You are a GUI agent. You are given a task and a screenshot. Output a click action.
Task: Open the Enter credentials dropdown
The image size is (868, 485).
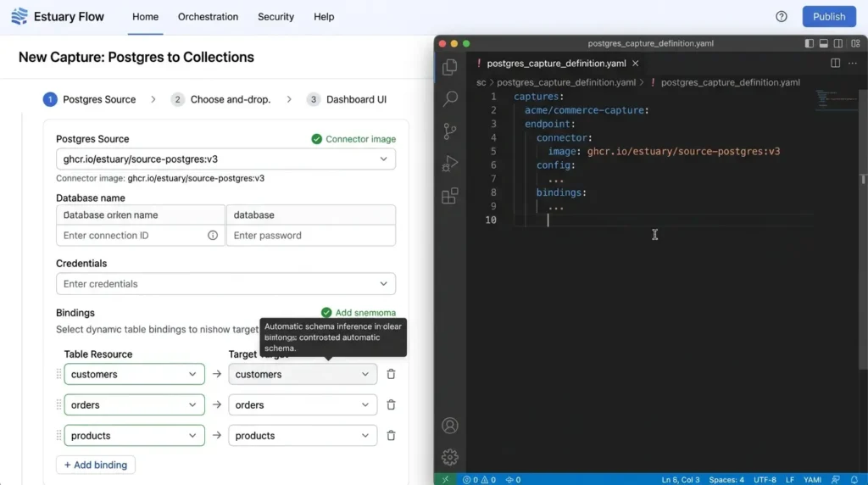[x=225, y=283]
